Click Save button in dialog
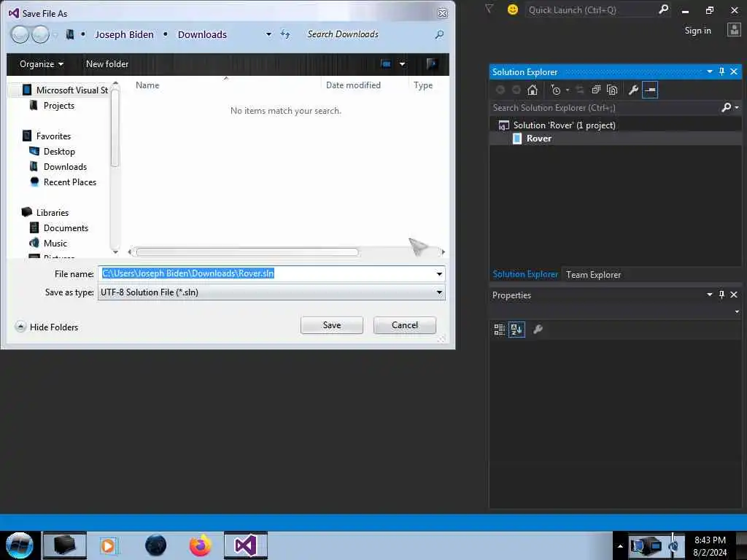The width and height of the screenshot is (747, 560). point(332,325)
